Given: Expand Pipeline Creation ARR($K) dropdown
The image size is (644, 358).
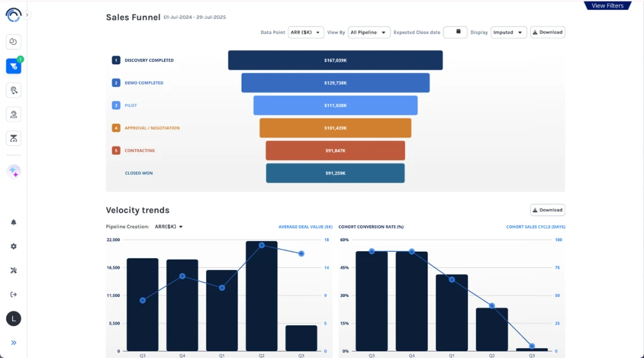Looking at the screenshot, I should click(169, 227).
